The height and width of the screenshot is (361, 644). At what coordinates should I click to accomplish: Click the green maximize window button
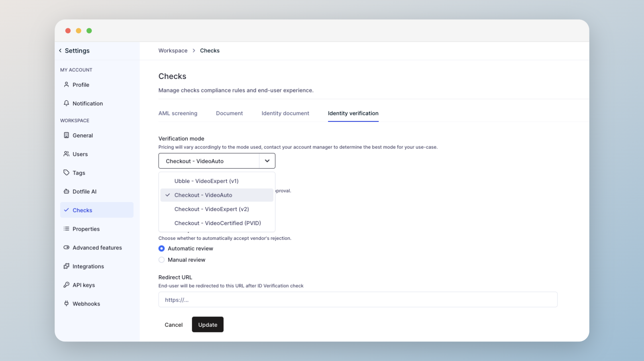89,31
